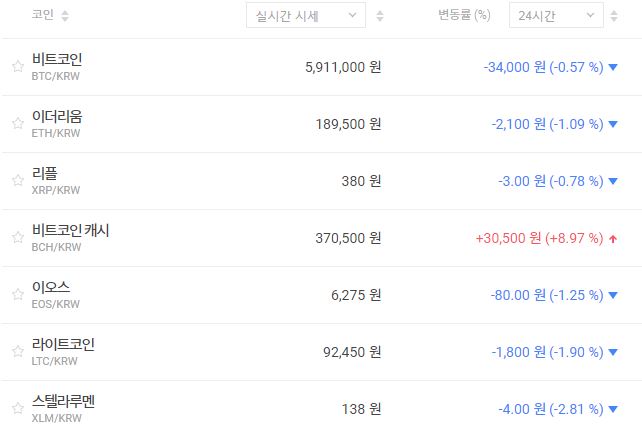The image size is (642, 429).
Task: Toggle favorite star for LTC/KRW
Action: (17, 352)
